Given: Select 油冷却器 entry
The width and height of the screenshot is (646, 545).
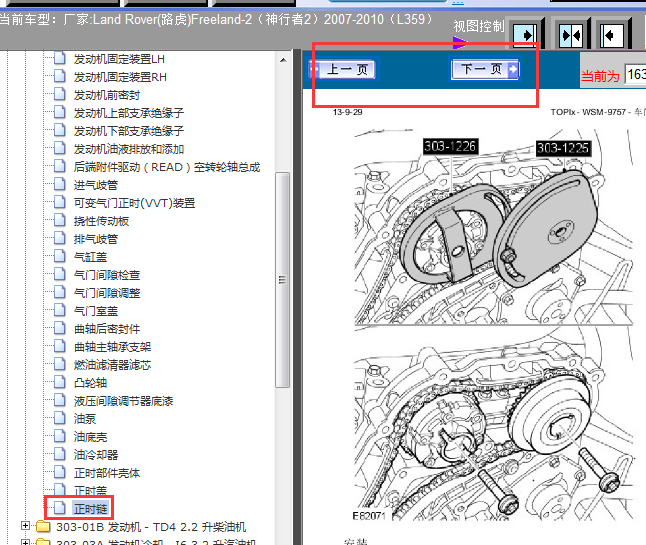Looking at the screenshot, I should click(x=96, y=455).
